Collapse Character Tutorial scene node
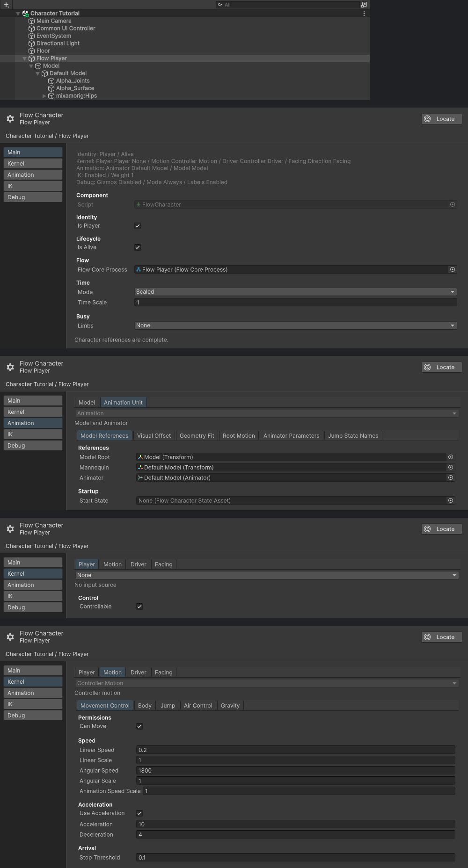Image resolution: width=468 pixels, height=868 pixels. coord(18,14)
